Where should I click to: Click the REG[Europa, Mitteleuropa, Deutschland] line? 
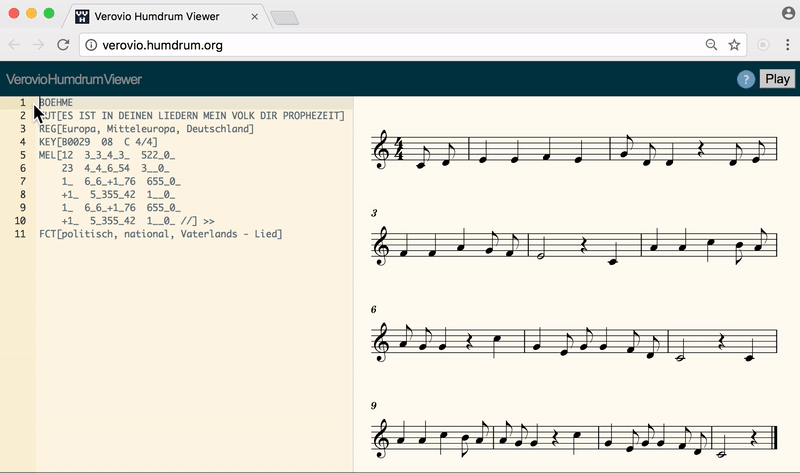(146, 129)
